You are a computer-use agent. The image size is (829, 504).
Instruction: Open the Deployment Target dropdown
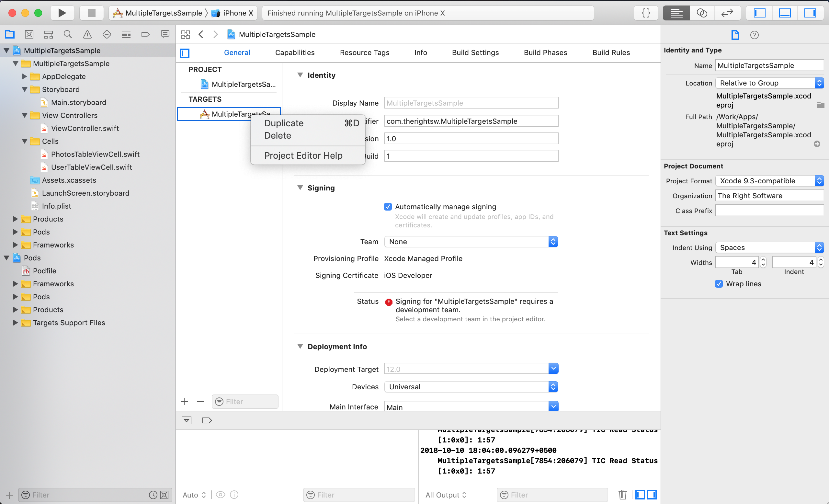pos(552,369)
